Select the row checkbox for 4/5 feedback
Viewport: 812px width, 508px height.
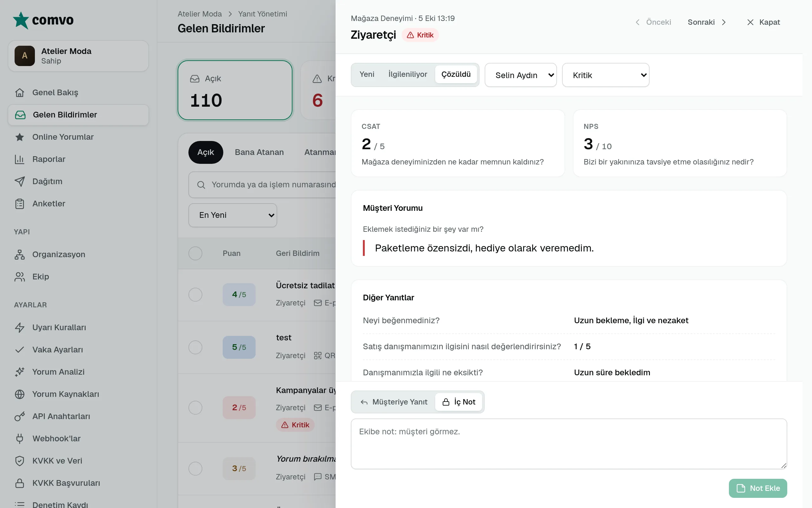195,295
